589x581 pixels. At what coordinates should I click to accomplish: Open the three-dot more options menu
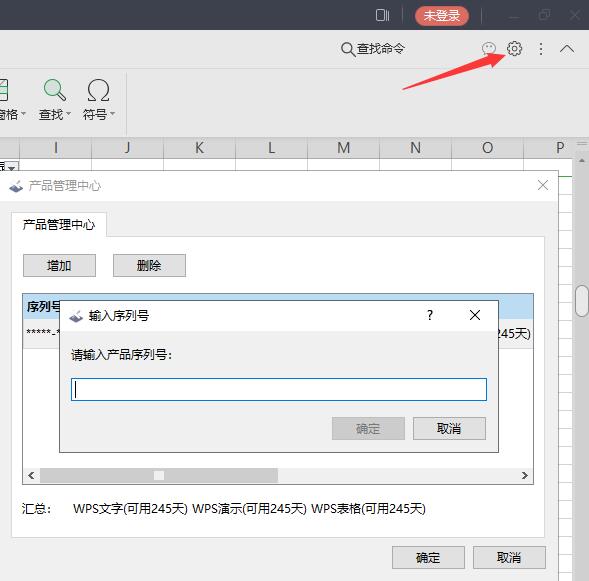coord(541,49)
